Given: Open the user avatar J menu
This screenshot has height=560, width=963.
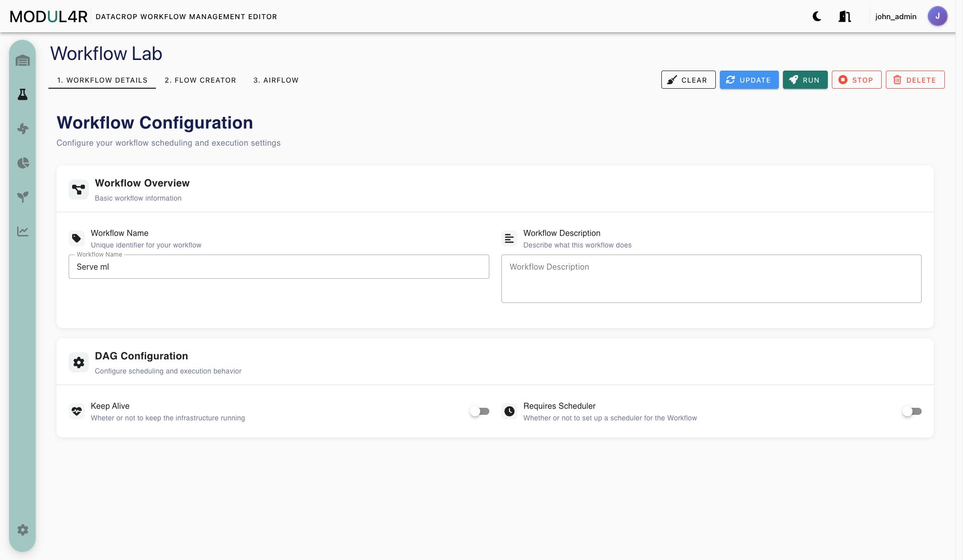Looking at the screenshot, I should coord(937,16).
